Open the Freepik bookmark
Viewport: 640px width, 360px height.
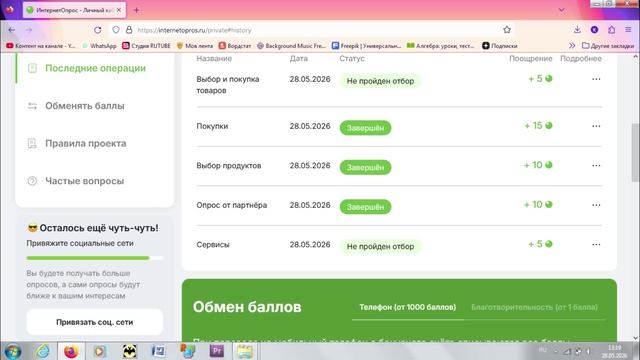(367, 46)
